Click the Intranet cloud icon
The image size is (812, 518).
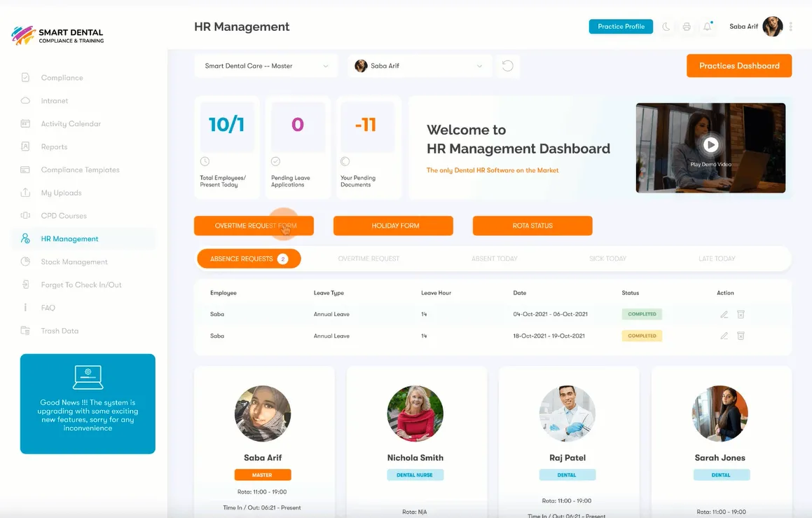pos(25,100)
